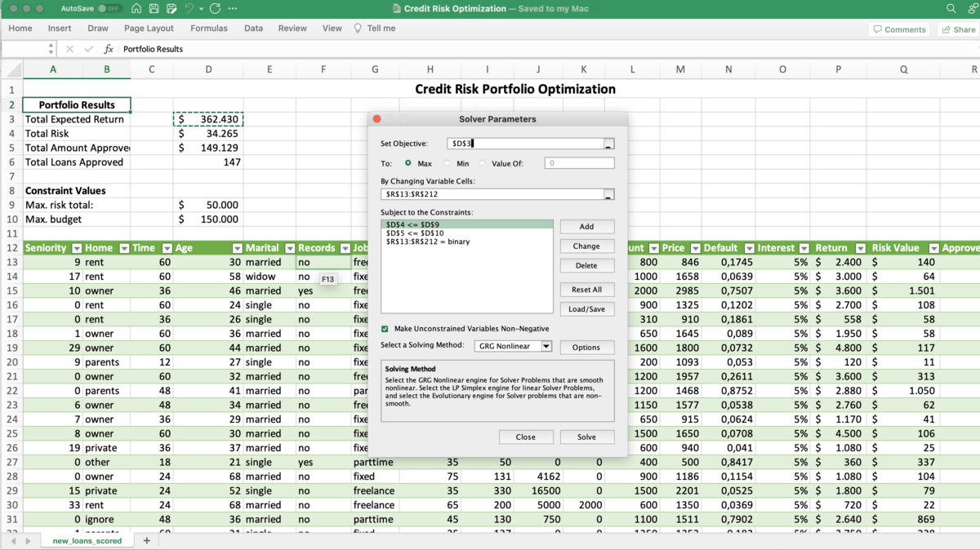Open the Formulas ribbon tab
Viewport: 980px width, 550px height.
(x=209, y=29)
